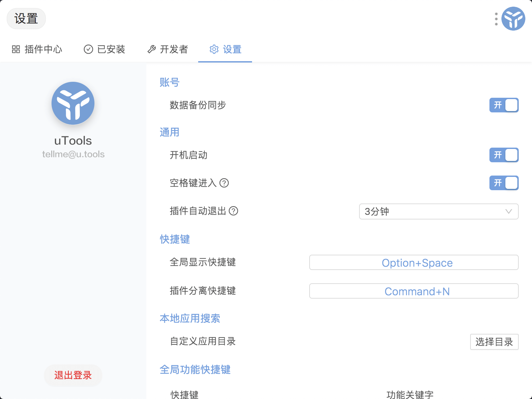Click the chevron on the 3分钟 selector
The height and width of the screenshot is (399, 532).
coord(508,211)
